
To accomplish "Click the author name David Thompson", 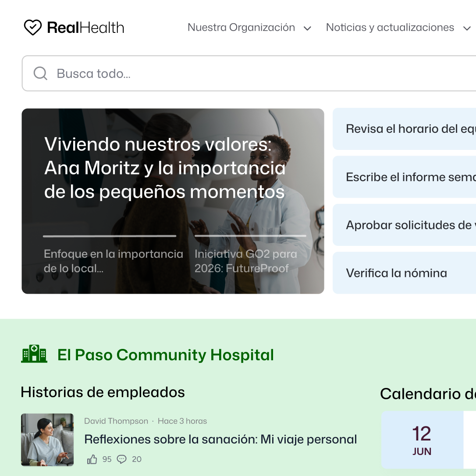I will click(x=116, y=421).
